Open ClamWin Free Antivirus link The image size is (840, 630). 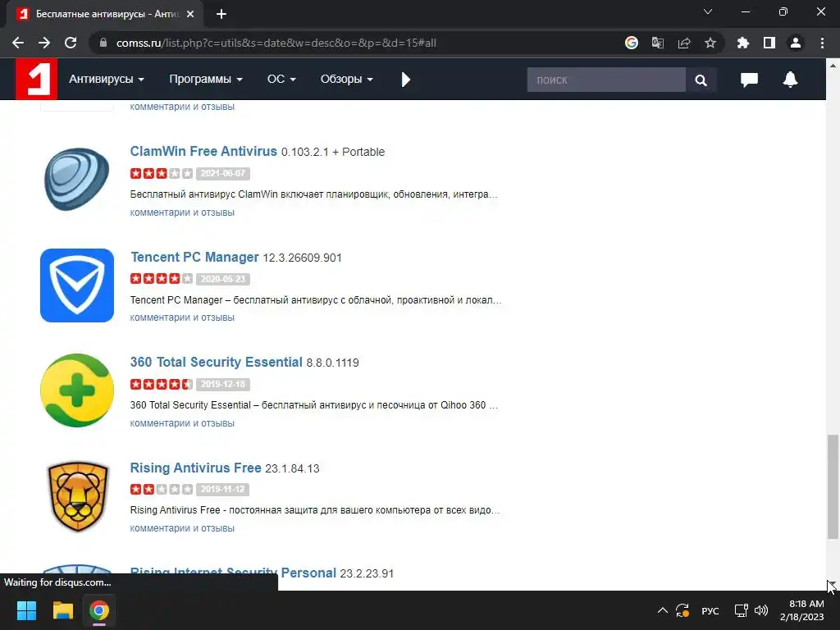click(203, 152)
